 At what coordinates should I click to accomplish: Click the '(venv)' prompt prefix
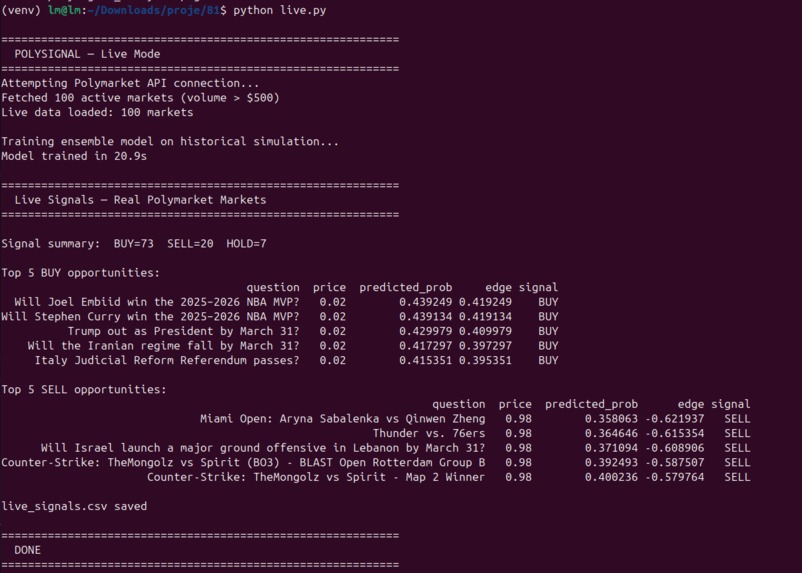(x=21, y=10)
